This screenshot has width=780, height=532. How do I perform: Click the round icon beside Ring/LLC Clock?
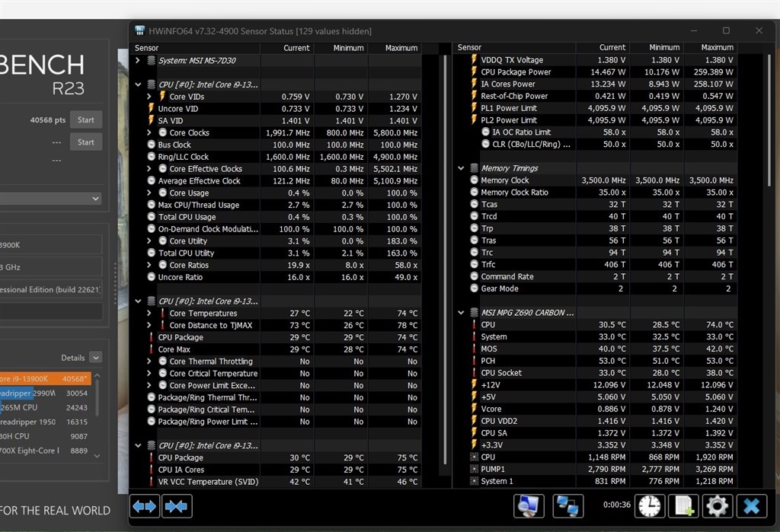152,157
